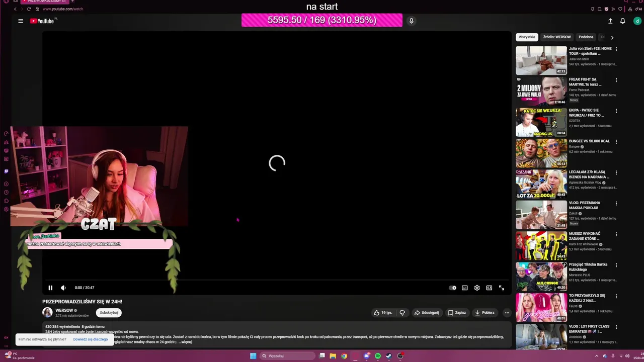Open the BUNGEE VS 50.000 KCAL video title
The image size is (644, 362).
(x=589, y=141)
